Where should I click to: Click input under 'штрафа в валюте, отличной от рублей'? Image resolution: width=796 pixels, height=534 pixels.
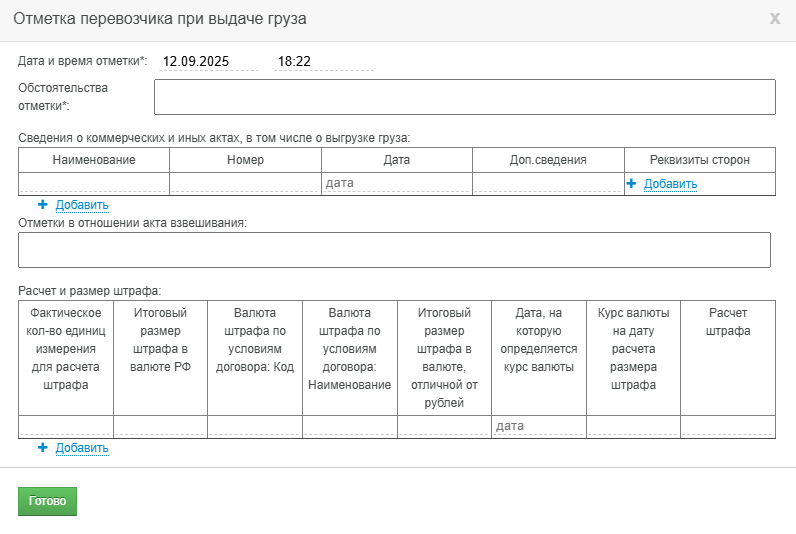[x=444, y=426]
